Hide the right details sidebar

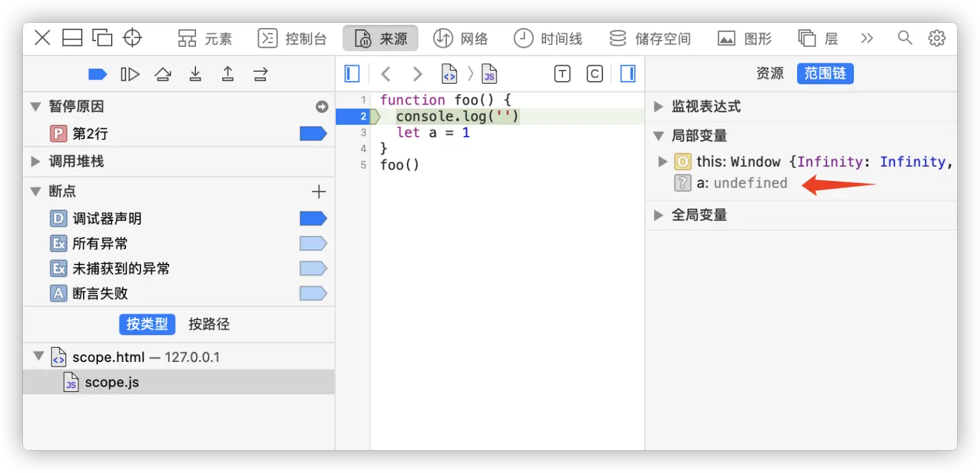628,74
